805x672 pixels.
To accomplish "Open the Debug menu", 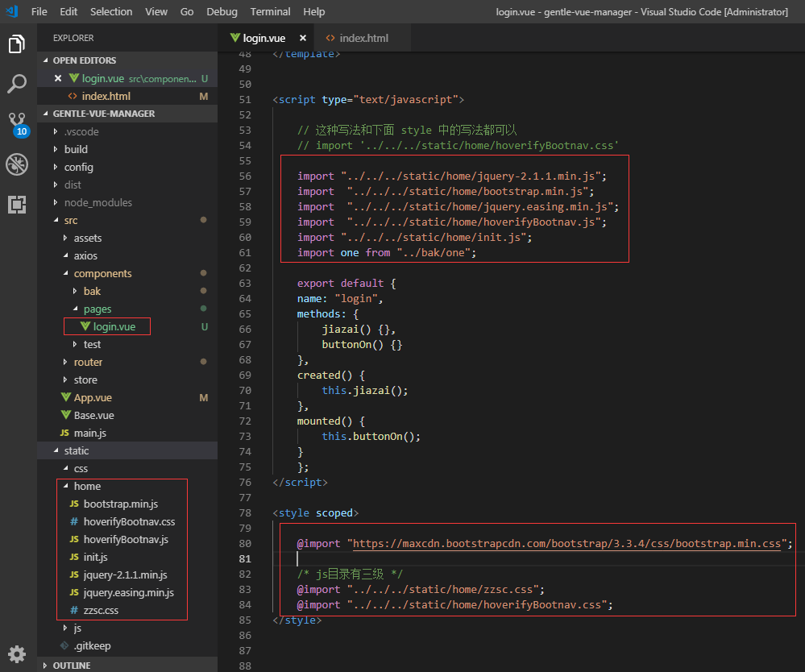I will [222, 11].
